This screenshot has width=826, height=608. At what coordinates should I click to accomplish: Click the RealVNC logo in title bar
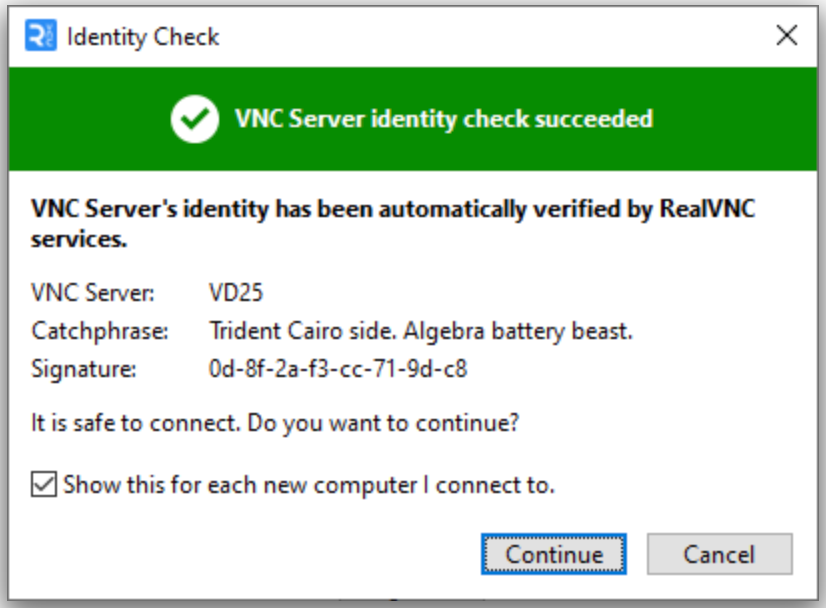[x=41, y=36]
